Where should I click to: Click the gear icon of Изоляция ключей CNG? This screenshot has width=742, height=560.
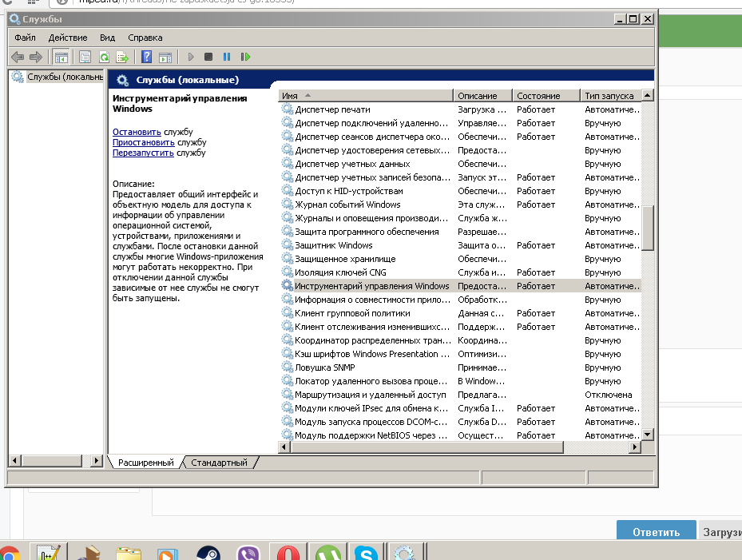(287, 272)
